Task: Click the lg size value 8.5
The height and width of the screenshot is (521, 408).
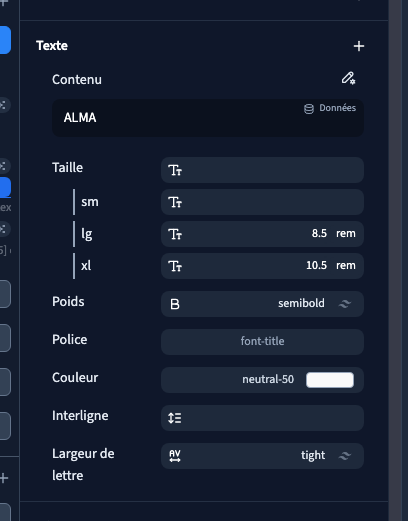Action: [x=319, y=233]
